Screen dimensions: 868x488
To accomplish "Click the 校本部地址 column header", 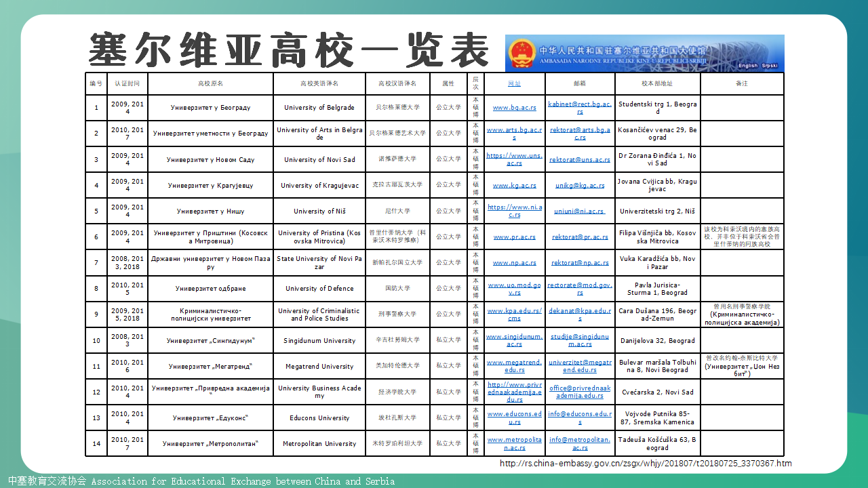I will [658, 83].
